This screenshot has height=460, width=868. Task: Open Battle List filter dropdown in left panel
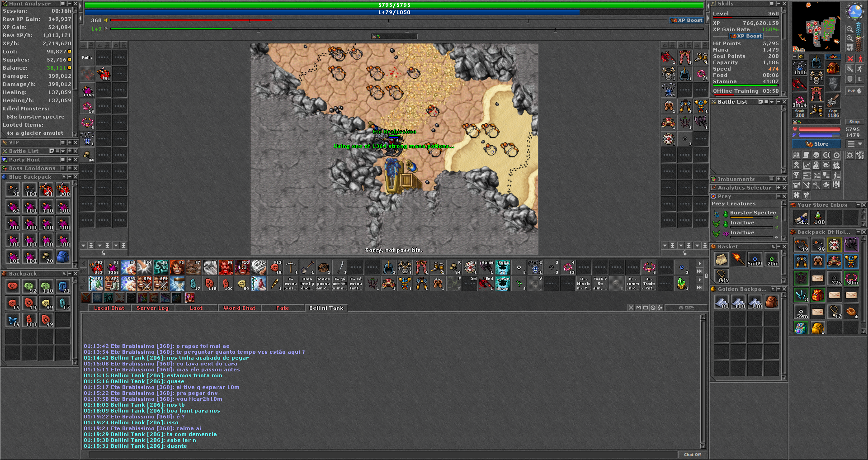pos(63,151)
